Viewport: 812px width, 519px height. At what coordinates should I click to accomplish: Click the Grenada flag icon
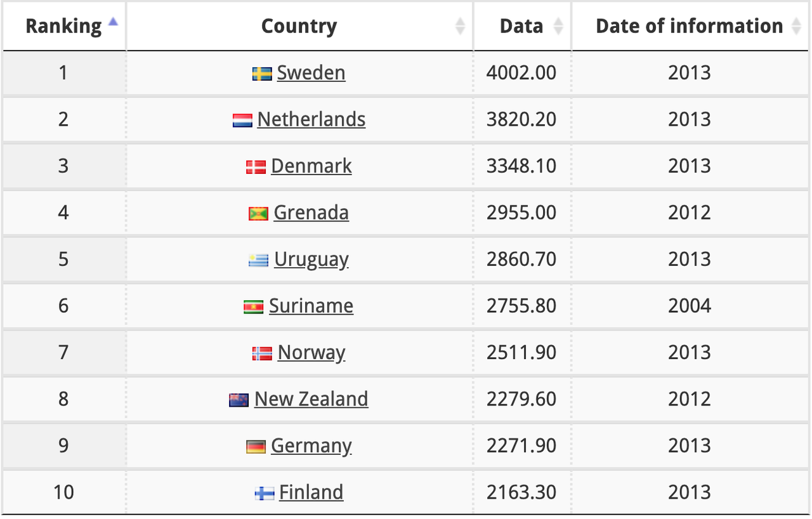pos(258,214)
